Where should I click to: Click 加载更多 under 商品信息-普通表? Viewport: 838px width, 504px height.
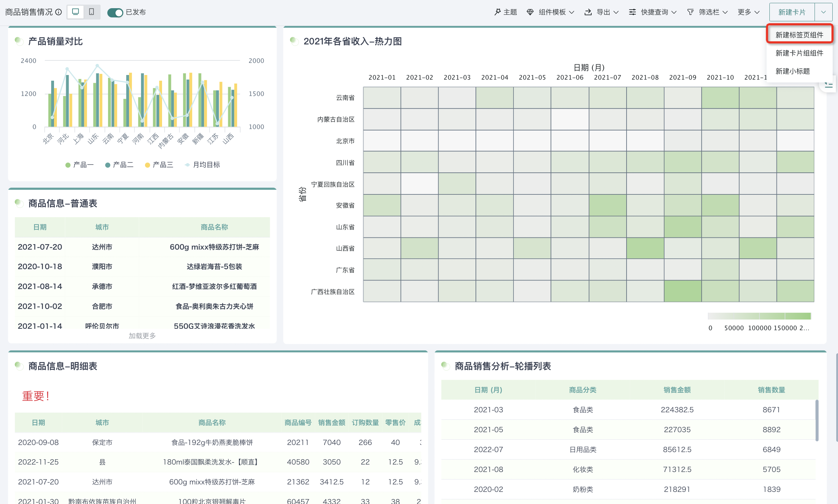click(x=142, y=336)
